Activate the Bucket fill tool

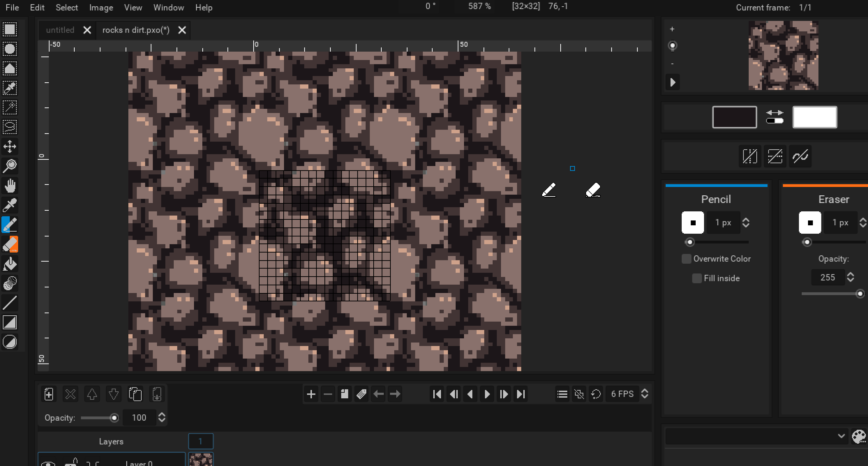point(10,264)
